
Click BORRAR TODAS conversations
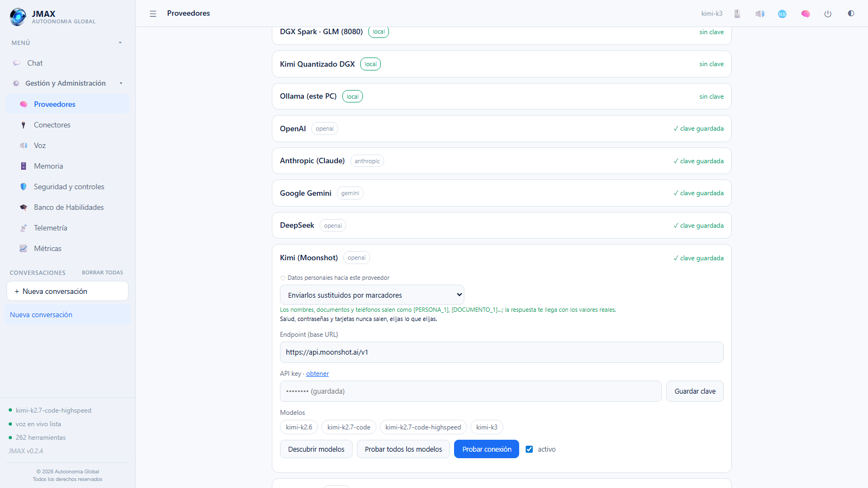[103, 273]
